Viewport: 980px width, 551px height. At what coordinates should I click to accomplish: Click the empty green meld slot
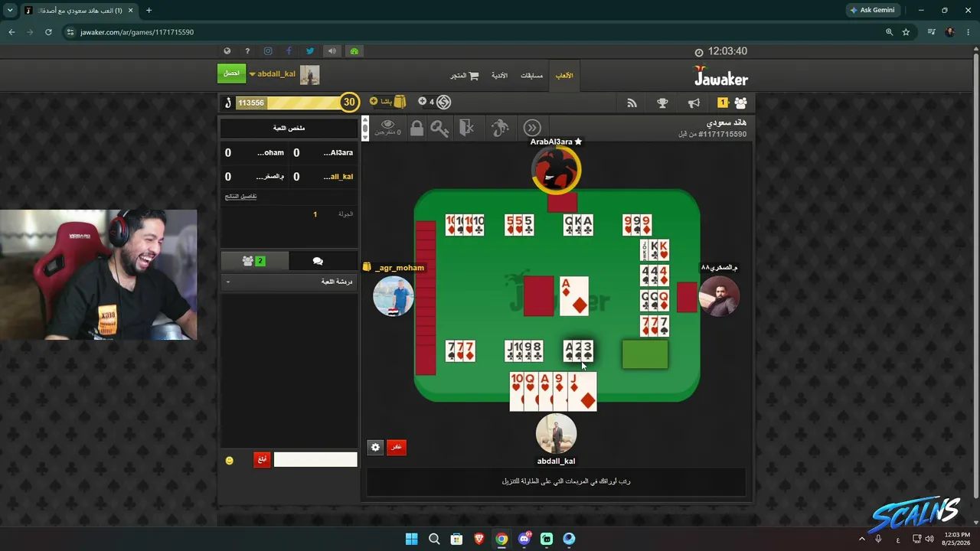[x=645, y=355]
